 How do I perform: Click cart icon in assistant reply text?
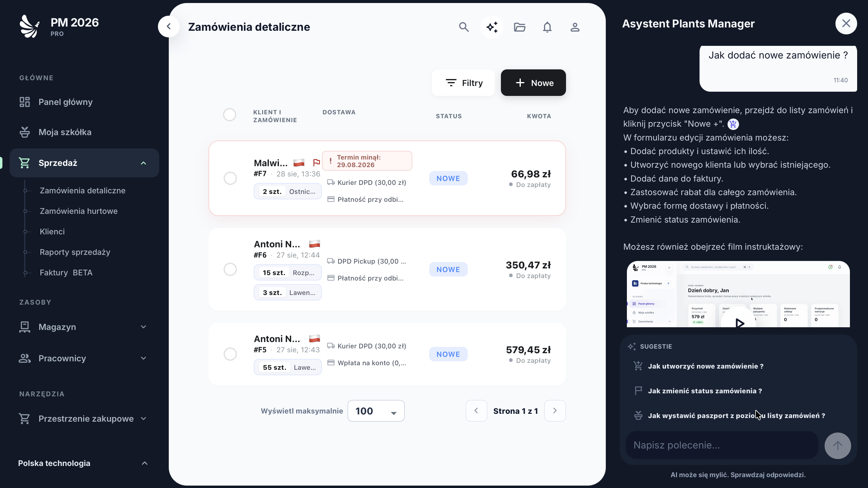733,124
